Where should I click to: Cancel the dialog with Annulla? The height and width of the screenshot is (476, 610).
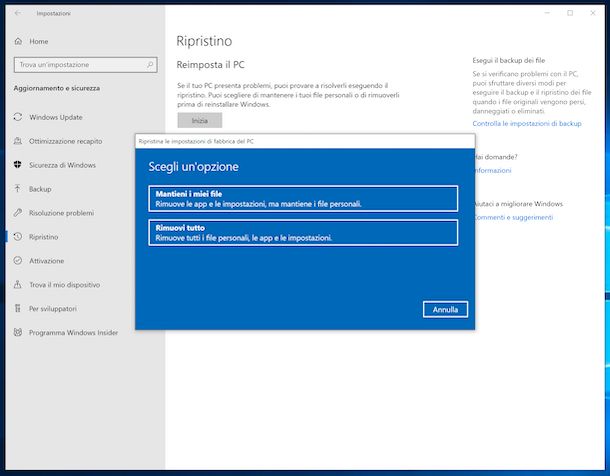pos(445,310)
